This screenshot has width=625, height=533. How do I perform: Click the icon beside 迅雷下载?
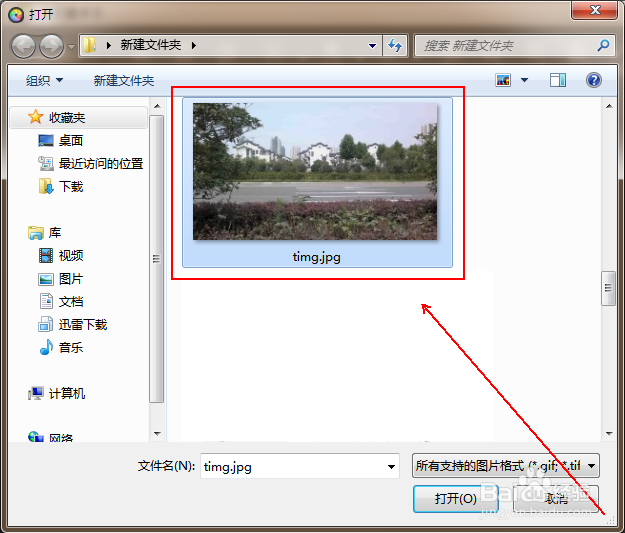click(45, 324)
